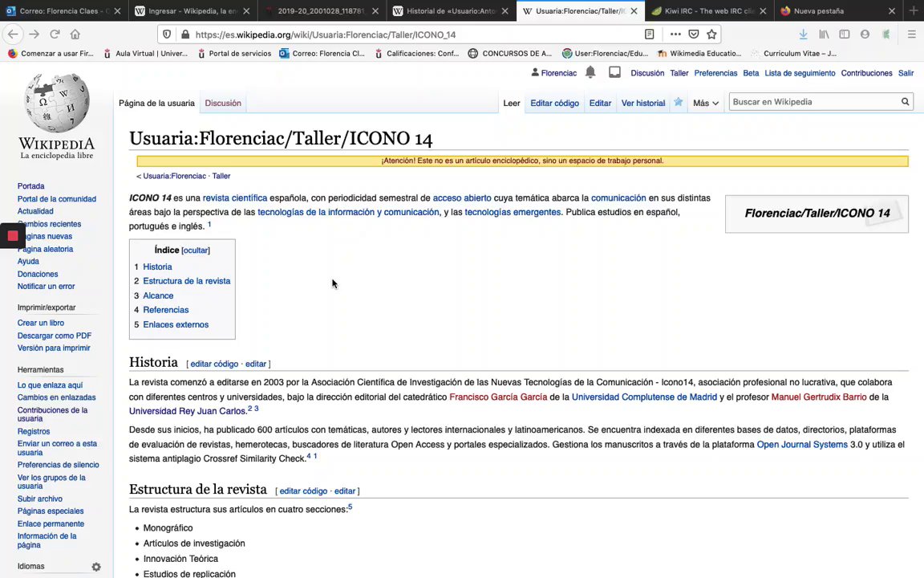Jump to Historia in the index
Screen dimensions: 924x578
[x=157, y=267]
